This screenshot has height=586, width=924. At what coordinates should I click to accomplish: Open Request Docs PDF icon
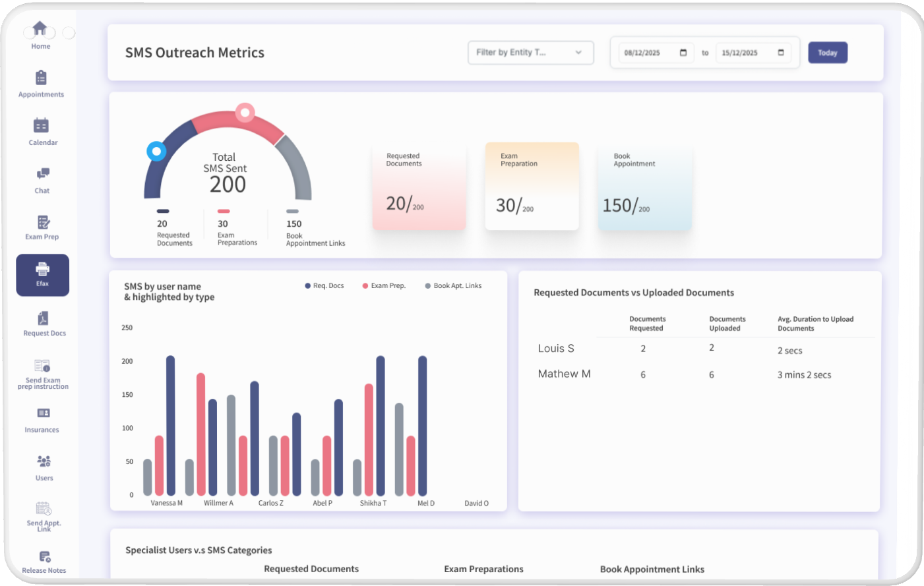click(43, 318)
